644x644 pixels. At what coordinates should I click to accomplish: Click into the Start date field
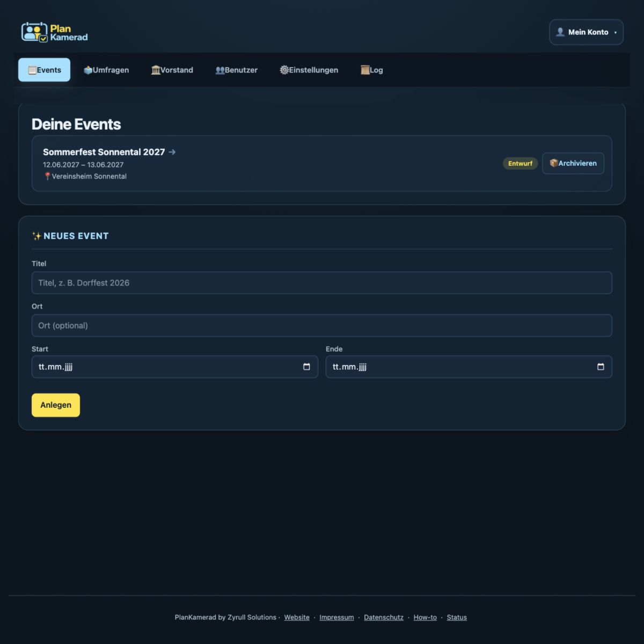click(x=175, y=367)
